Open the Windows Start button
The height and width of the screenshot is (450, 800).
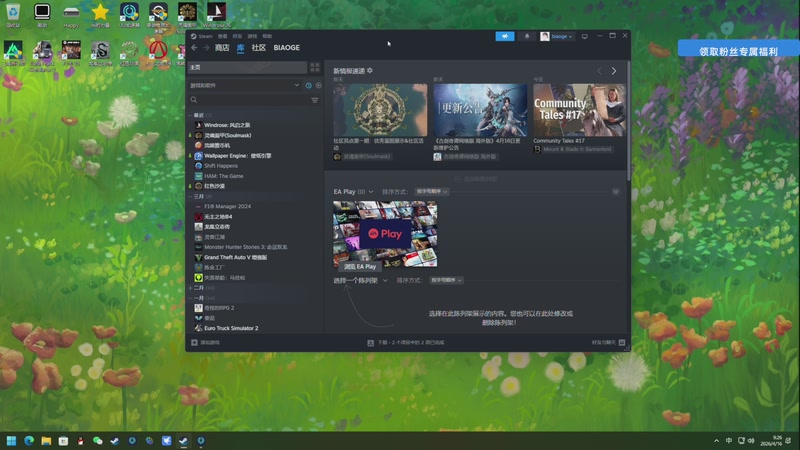[x=11, y=440]
